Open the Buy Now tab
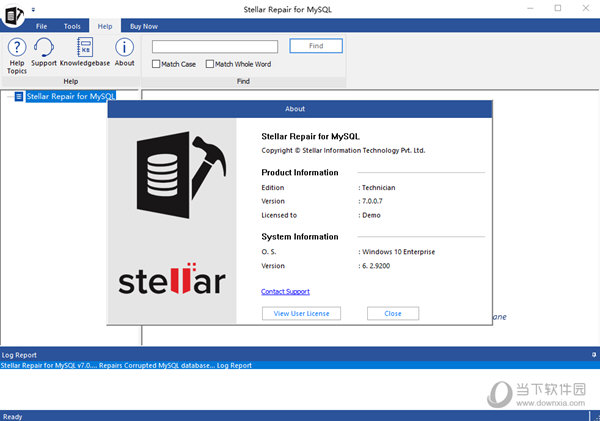The height and width of the screenshot is (421, 600). [x=144, y=26]
